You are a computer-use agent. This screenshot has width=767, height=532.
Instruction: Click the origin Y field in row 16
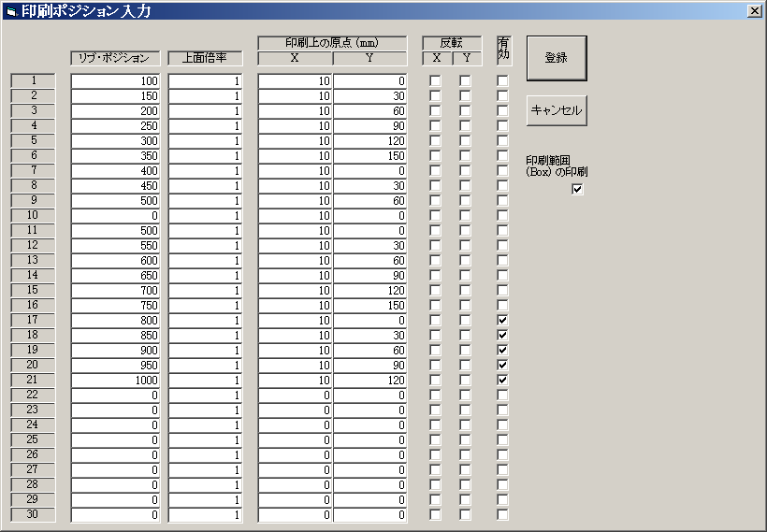pyautogui.click(x=370, y=306)
